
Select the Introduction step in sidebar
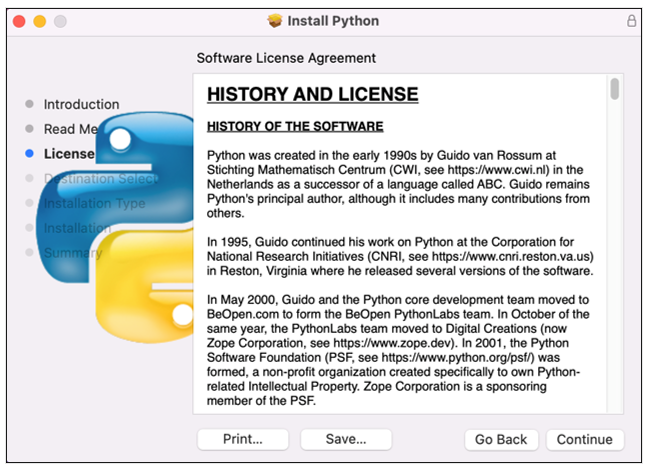82,104
